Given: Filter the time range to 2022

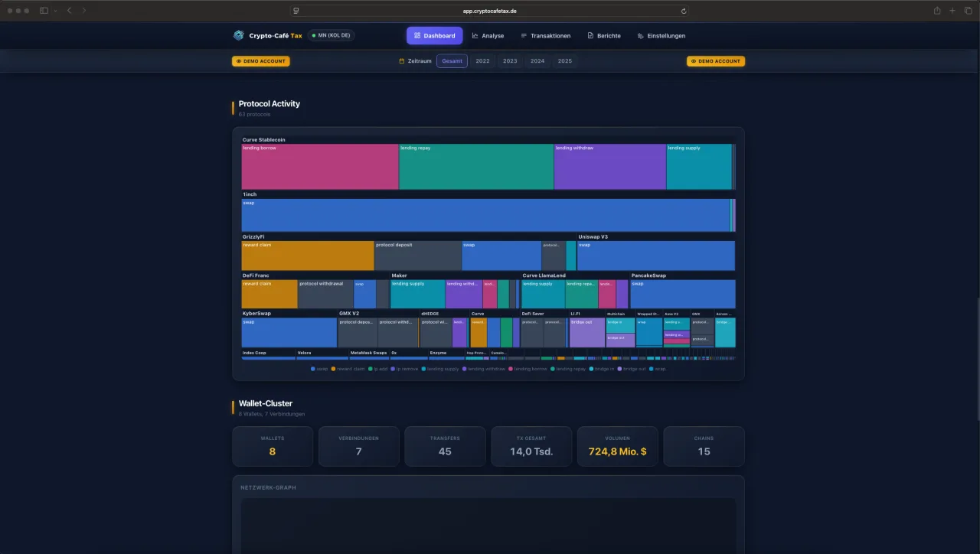Looking at the screenshot, I should (482, 61).
